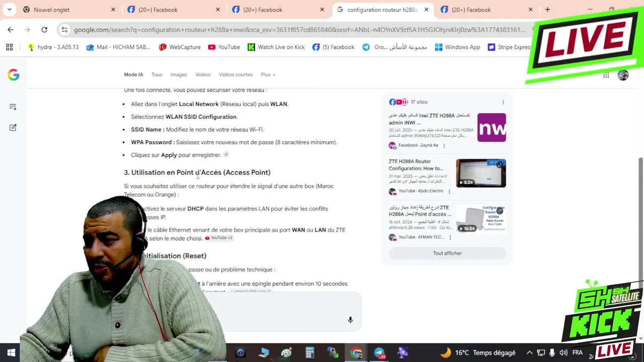Viewport: 644px width, 362px height.
Task: Open the YouTube bookmark
Action: [224, 47]
